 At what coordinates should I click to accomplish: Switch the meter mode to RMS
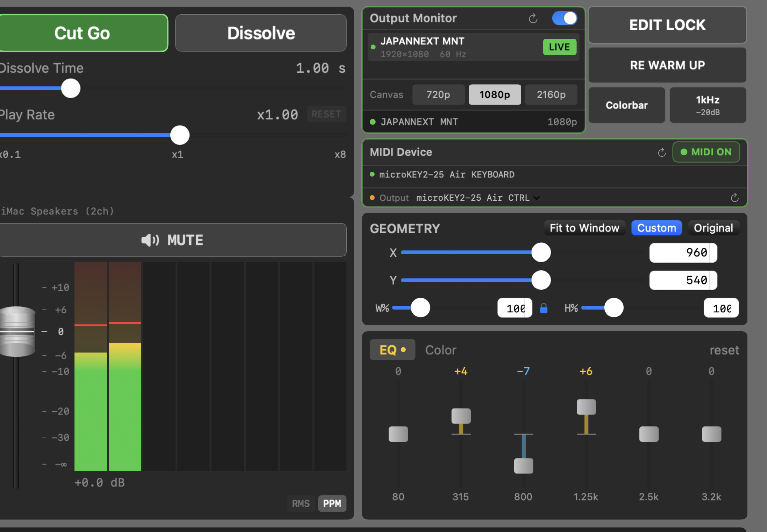click(x=301, y=503)
